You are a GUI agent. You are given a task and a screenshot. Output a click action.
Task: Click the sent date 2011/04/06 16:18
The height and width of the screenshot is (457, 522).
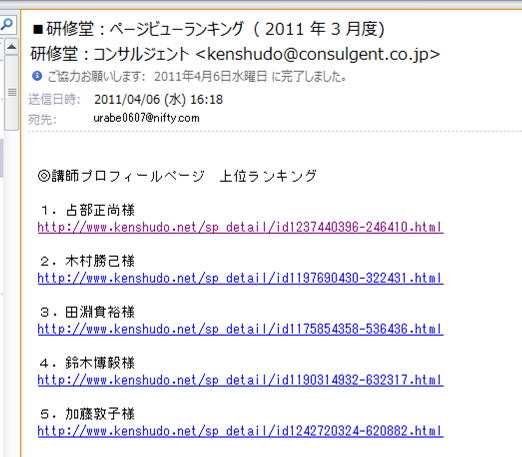(158, 99)
